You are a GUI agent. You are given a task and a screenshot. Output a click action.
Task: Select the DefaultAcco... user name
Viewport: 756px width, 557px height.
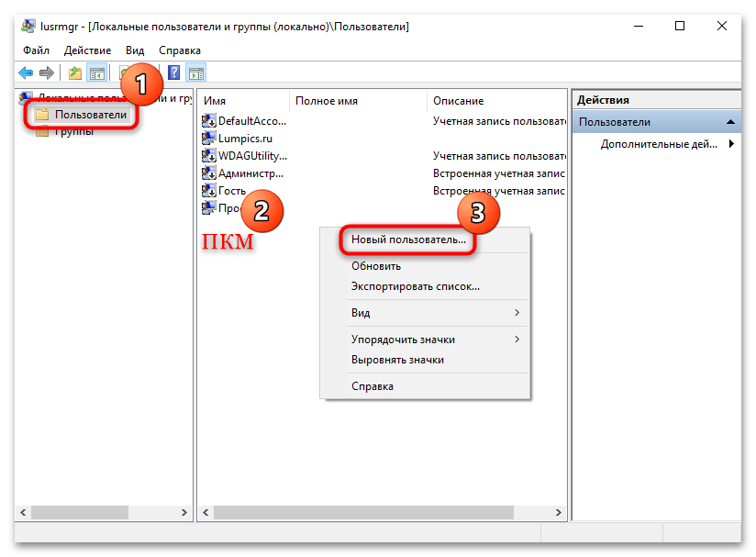click(252, 121)
